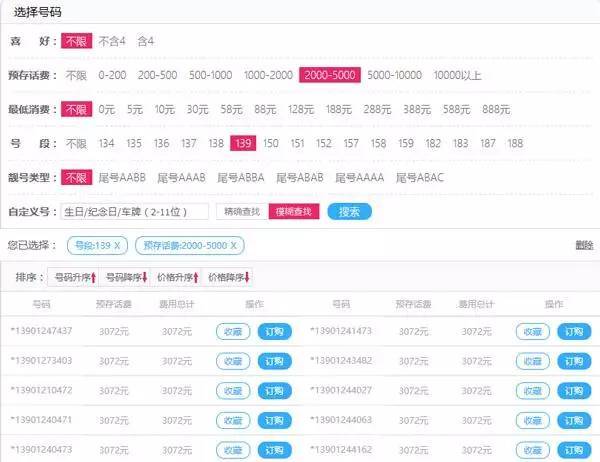Set minimum consumption to 188元
This screenshot has width=600, height=462.
pyautogui.click(x=338, y=109)
